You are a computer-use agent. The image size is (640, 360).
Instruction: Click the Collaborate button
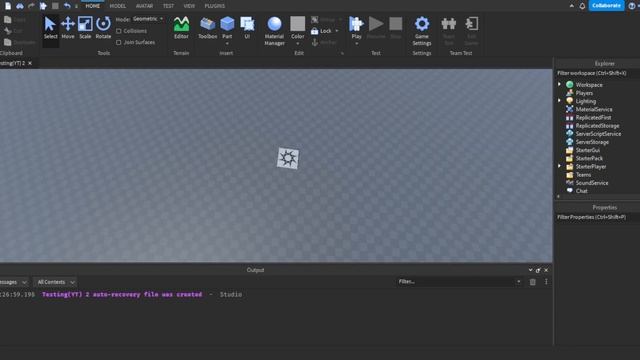(x=606, y=6)
